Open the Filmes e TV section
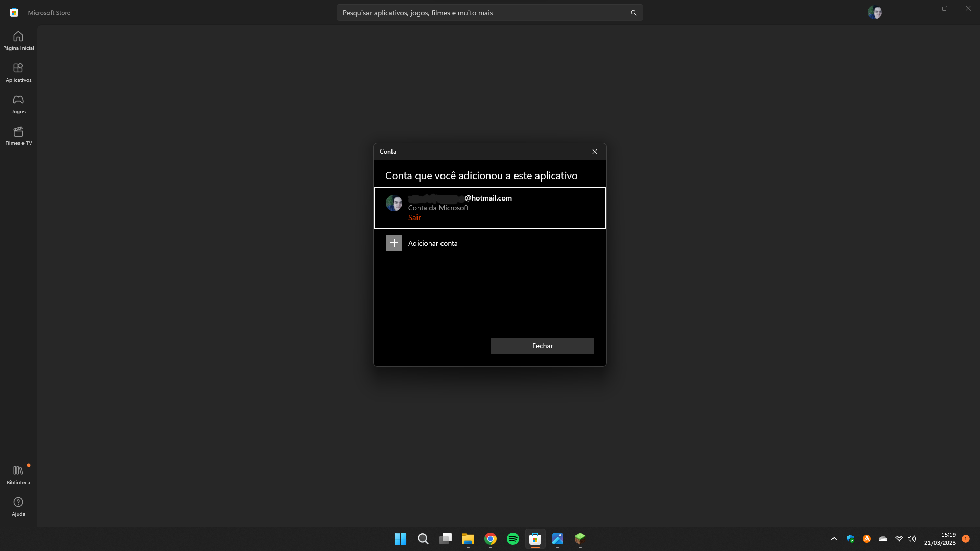Image resolution: width=980 pixels, height=551 pixels. tap(18, 136)
